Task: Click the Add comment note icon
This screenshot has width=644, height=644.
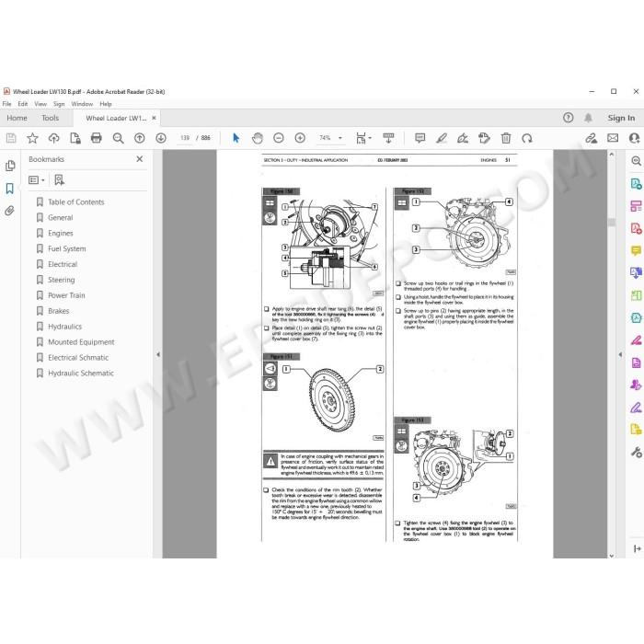Action: [420, 138]
